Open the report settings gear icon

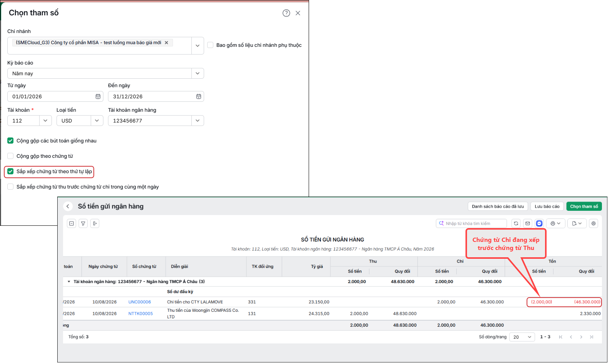click(593, 223)
